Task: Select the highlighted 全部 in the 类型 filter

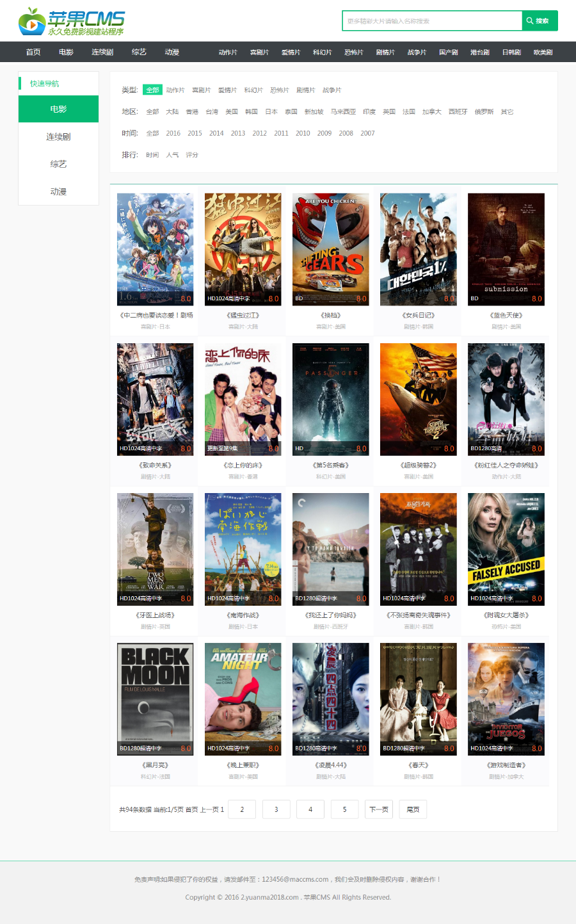Action: (152, 90)
